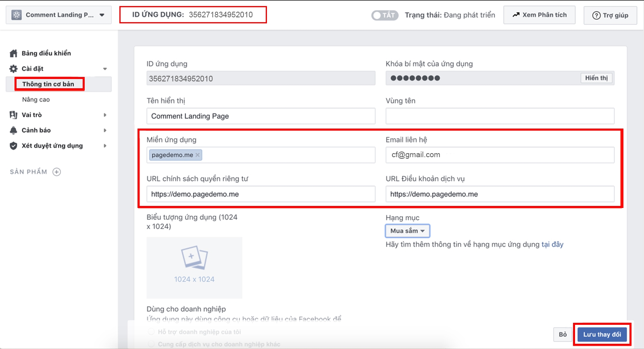The height and width of the screenshot is (349, 644).
Task: Select Hỗ trợ doanh nghiệp của tôi radio
Action: click(x=151, y=332)
